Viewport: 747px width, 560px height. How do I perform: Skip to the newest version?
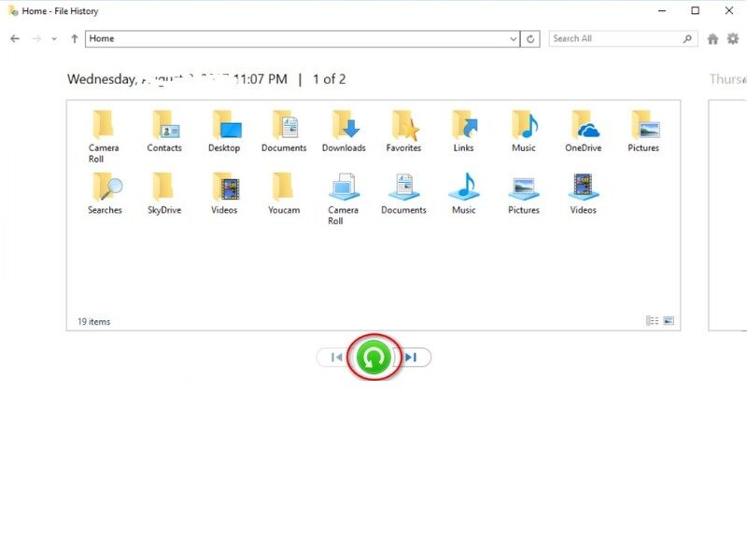point(411,357)
